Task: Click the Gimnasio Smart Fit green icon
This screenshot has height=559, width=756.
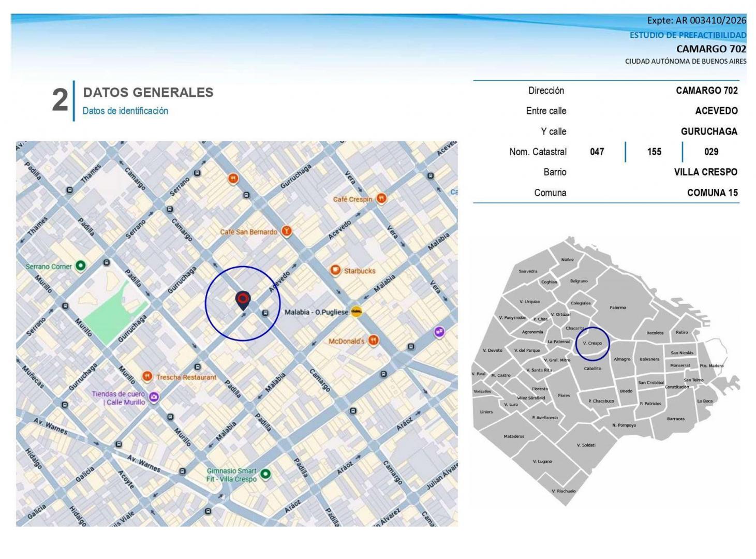Action: coord(265,474)
